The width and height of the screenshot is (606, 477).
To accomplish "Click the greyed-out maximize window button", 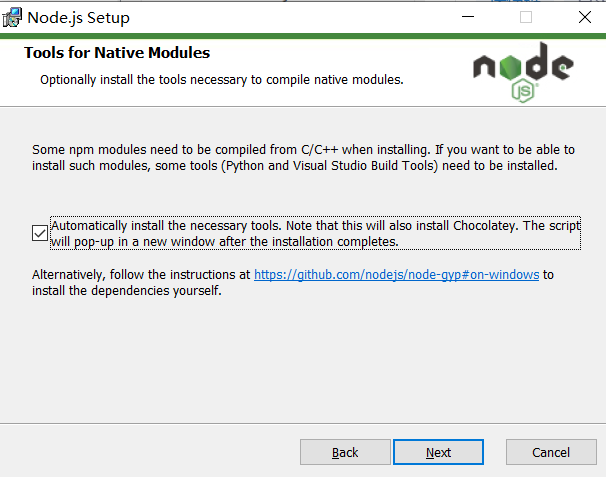I will pyautogui.click(x=526, y=17).
